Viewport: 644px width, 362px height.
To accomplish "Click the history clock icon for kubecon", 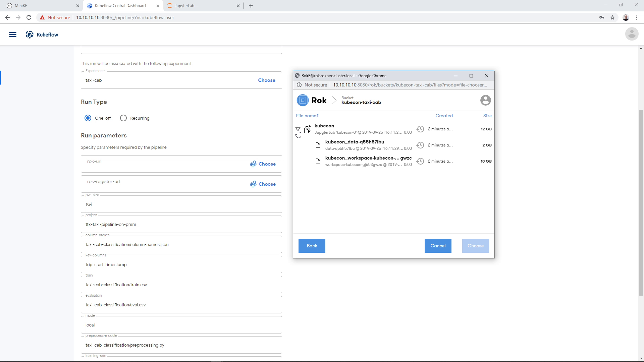I will [420, 129].
